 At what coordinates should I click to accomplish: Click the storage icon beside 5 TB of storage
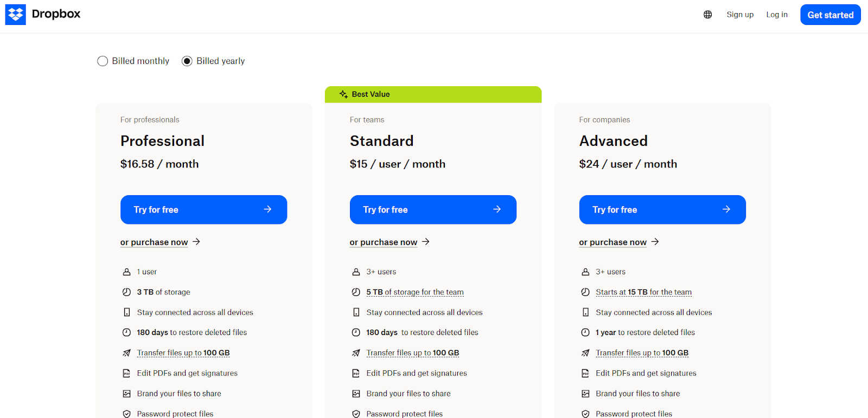pos(356,292)
